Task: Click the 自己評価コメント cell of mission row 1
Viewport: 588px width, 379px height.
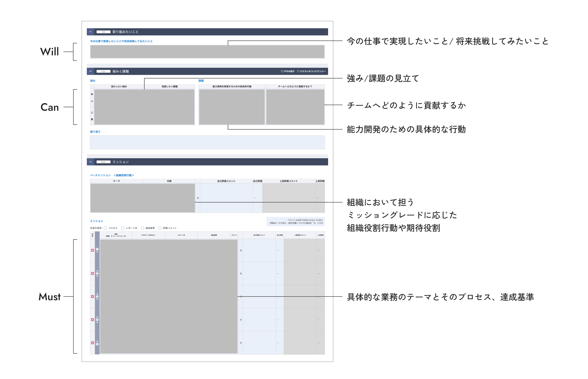Action: 259,250
